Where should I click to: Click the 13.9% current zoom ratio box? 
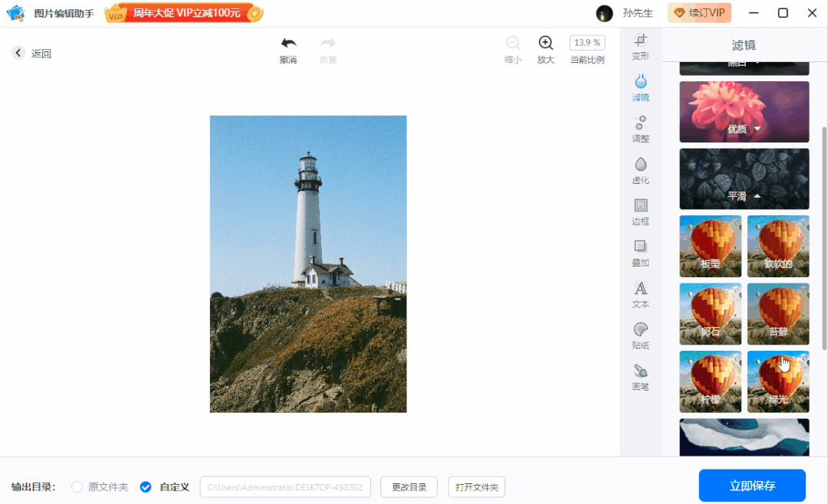(587, 43)
